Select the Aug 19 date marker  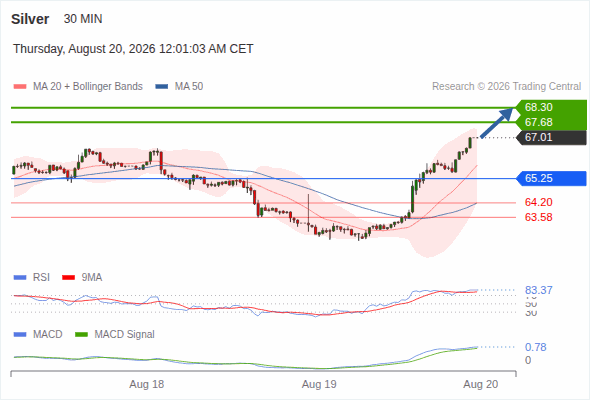pyautogui.click(x=319, y=385)
